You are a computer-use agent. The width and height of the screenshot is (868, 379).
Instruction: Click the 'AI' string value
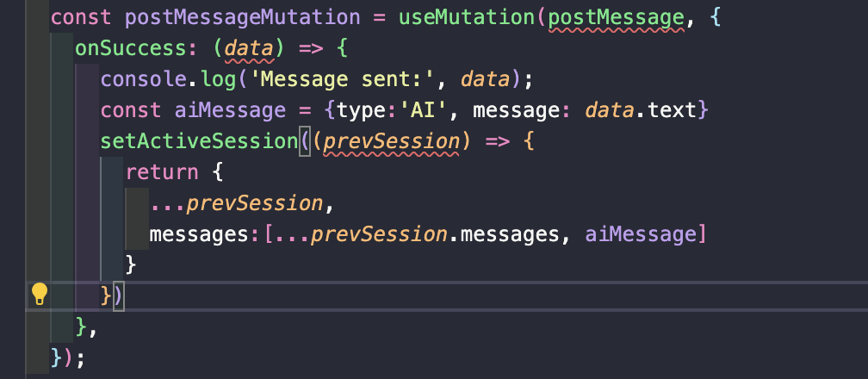tap(430, 111)
